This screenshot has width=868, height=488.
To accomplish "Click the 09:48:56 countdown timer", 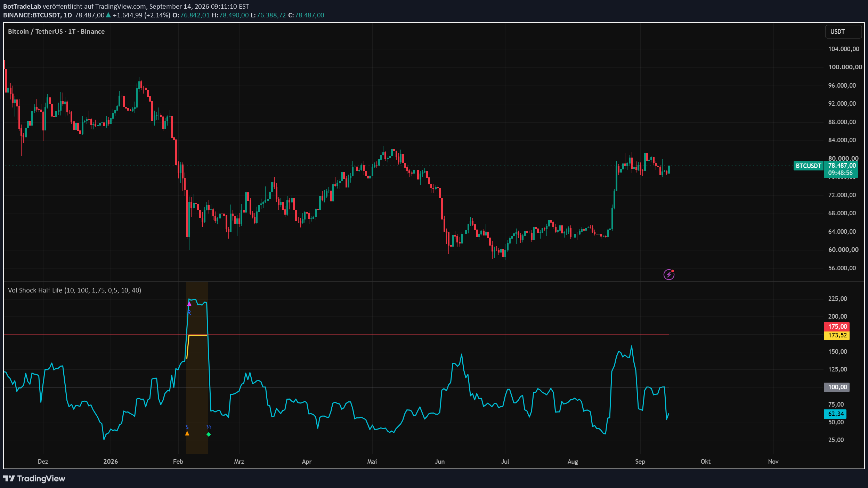I will click(x=840, y=173).
